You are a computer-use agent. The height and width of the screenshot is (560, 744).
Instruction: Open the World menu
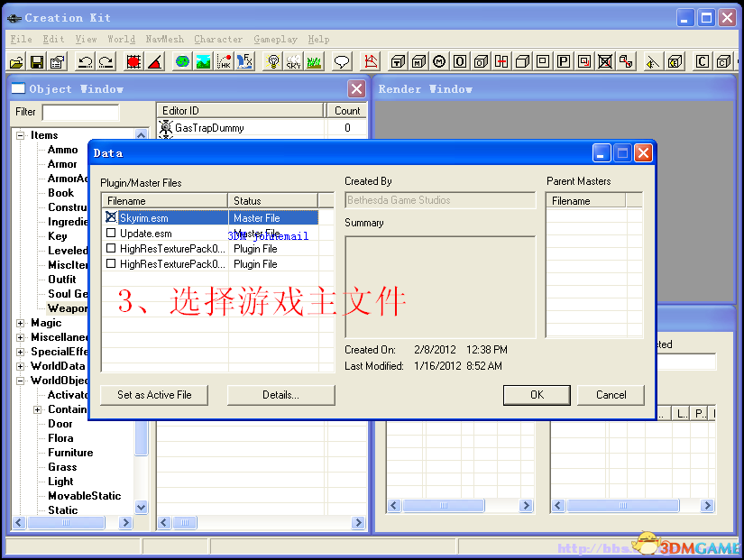pos(121,40)
